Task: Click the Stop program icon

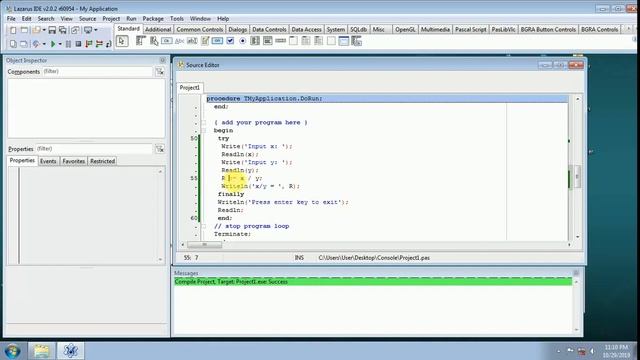Action: click(x=78, y=44)
